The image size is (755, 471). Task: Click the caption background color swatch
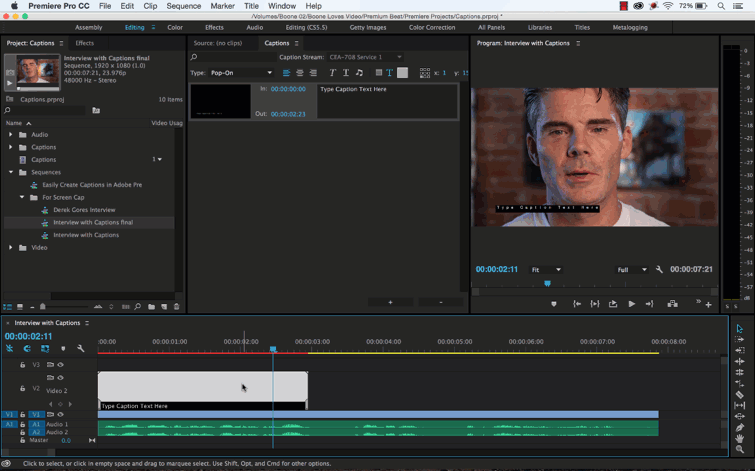(x=402, y=73)
